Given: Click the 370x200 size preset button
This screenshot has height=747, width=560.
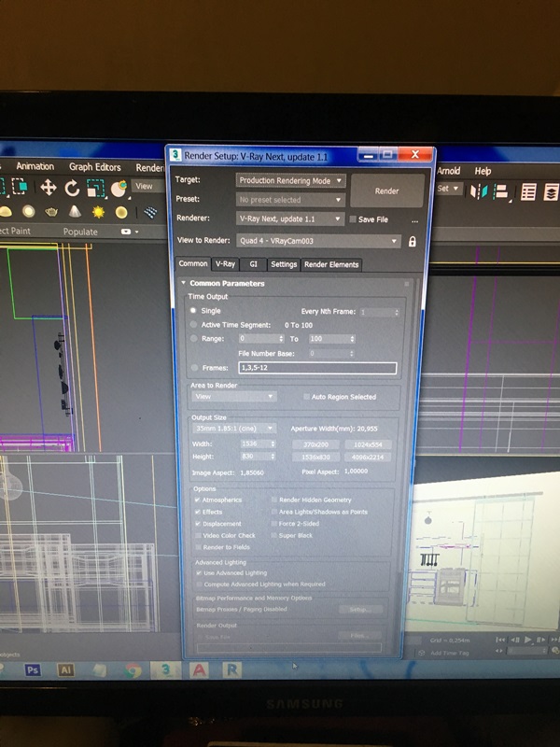Looking at the screenshot, I should click(316, 444).
